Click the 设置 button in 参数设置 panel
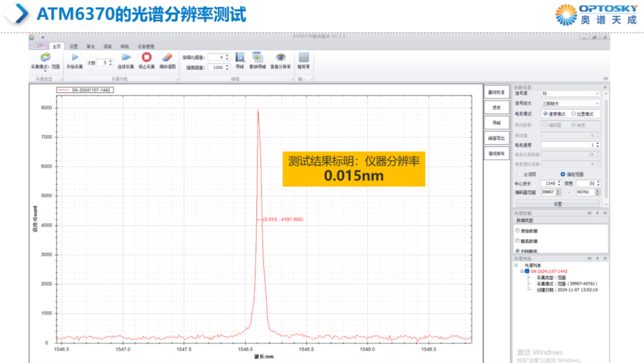The width and height of the screenshot is (644, 363). pos(558,204)
